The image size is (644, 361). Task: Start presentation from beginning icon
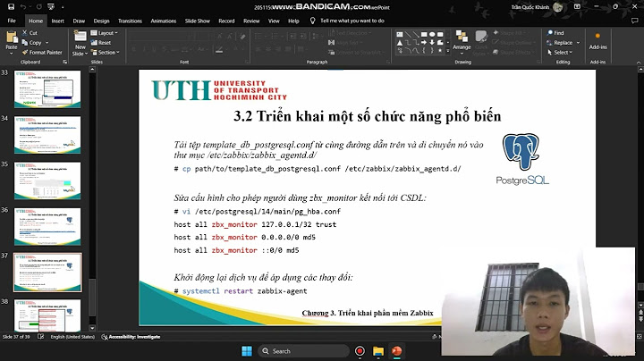(x=51, y=6)
